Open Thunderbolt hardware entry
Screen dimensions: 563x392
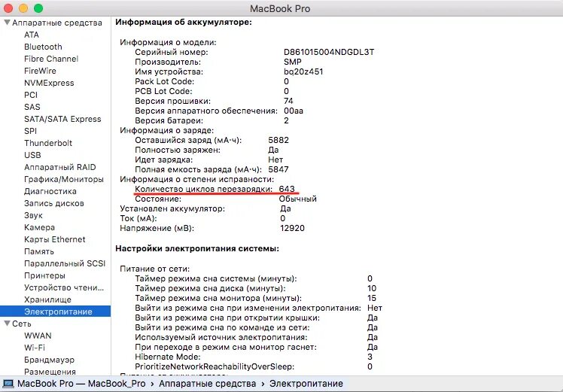click(48, 143)
